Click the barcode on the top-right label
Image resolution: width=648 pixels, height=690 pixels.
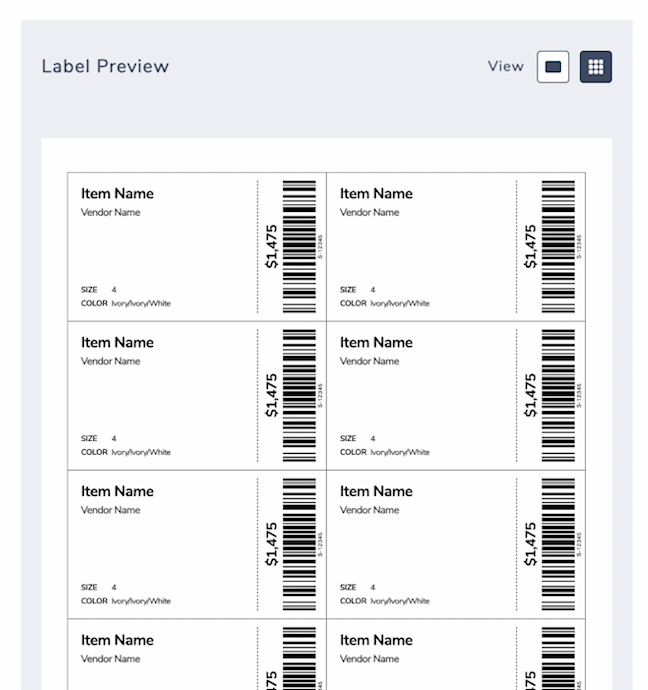click(x=558, y=246)
